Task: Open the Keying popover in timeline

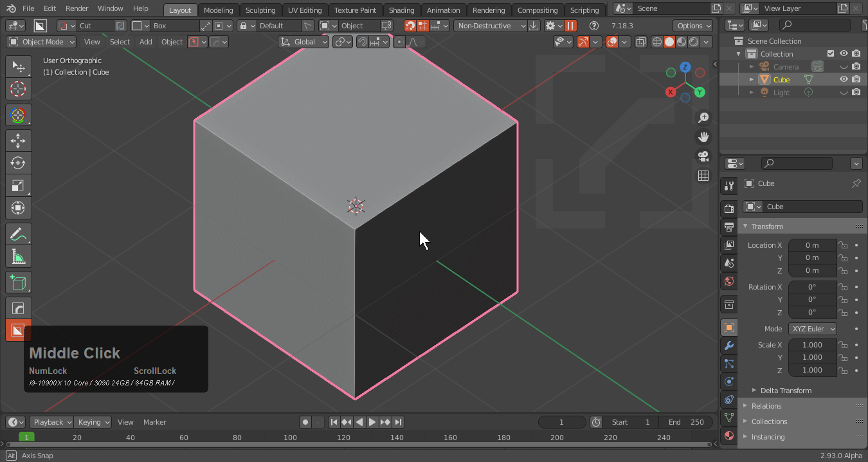Action: point(93,422)
